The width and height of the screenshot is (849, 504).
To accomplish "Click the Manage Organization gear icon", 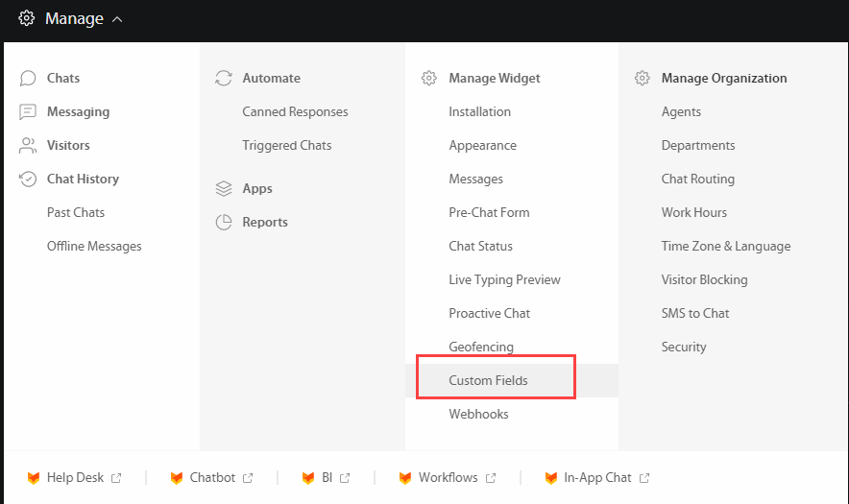I will click(643, 78).
